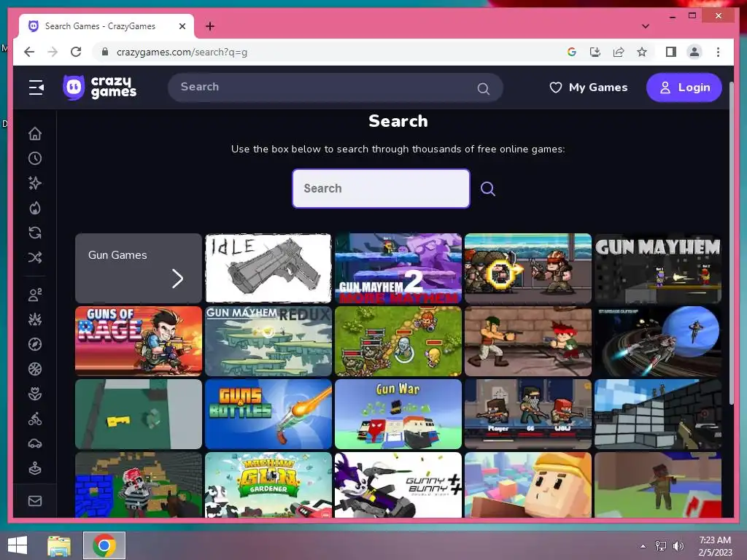Click the share page icon in address bar
The image size is (747, 560).
[x=619, y=52]
